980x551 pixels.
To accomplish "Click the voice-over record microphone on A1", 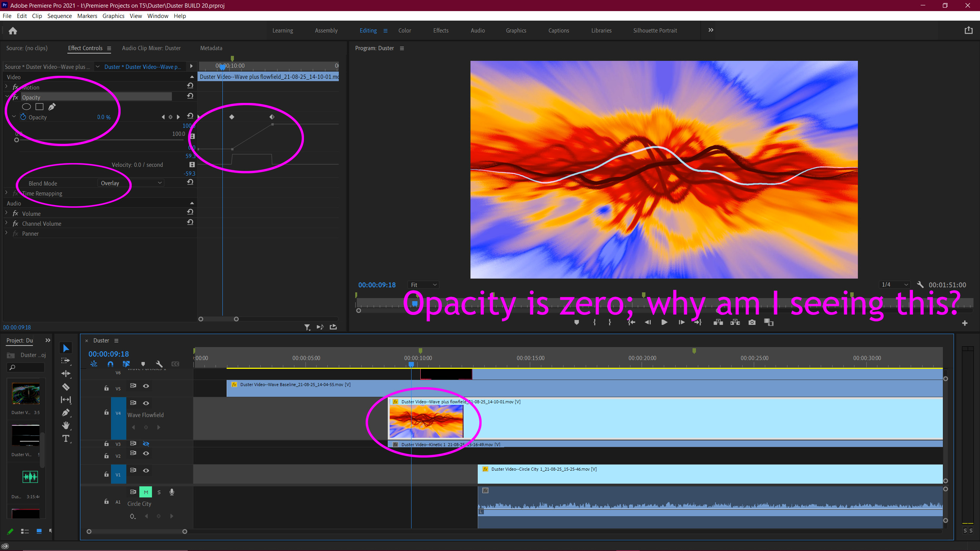I will click(x=171, y=492).
